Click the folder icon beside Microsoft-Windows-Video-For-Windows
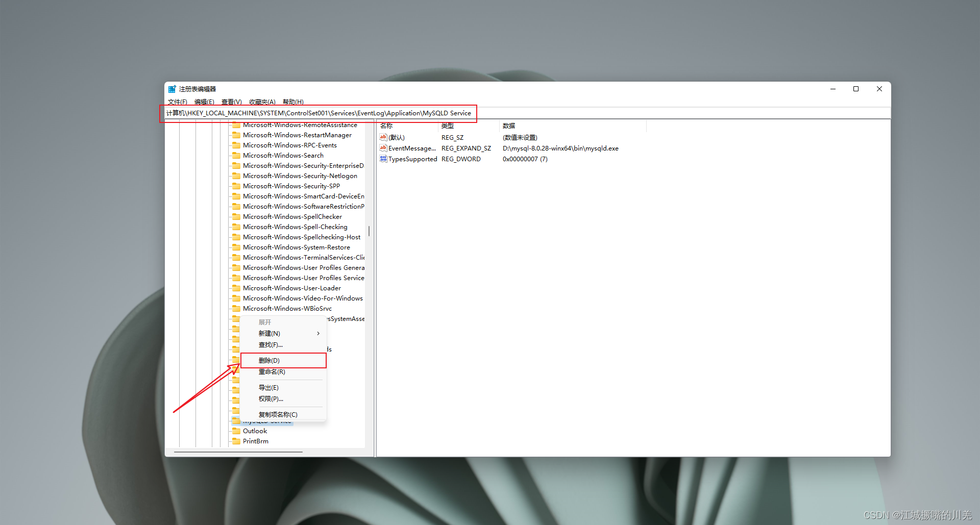Screen dimensions: 980x525 click(x=236, y=298)
